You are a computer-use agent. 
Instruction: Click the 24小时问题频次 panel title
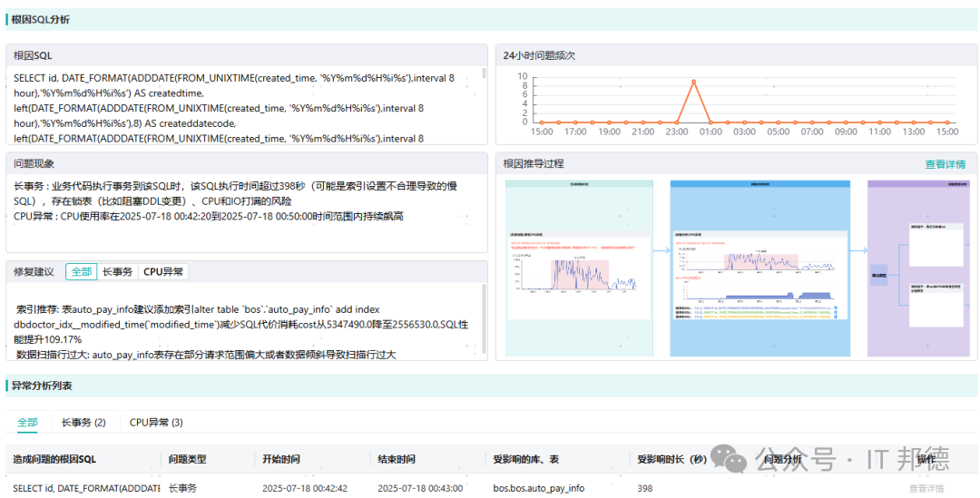539,55
